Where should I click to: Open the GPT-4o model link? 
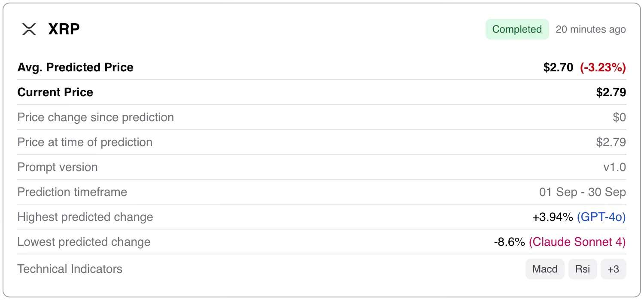pyautogui.click(x=601, y=217)
